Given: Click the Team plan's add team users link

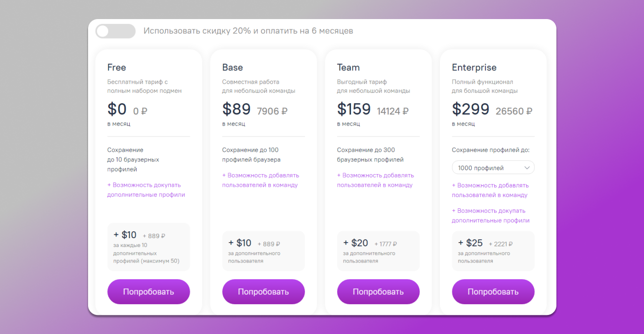Looking at the screenshot, I should 375,180.
